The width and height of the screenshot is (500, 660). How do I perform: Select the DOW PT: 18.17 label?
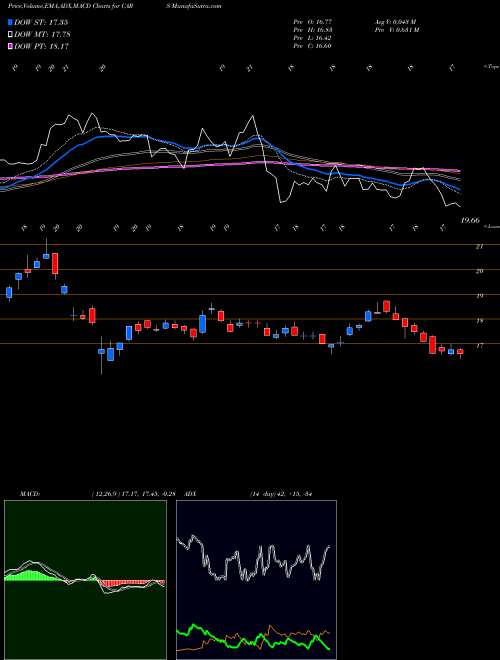point(41,47)
